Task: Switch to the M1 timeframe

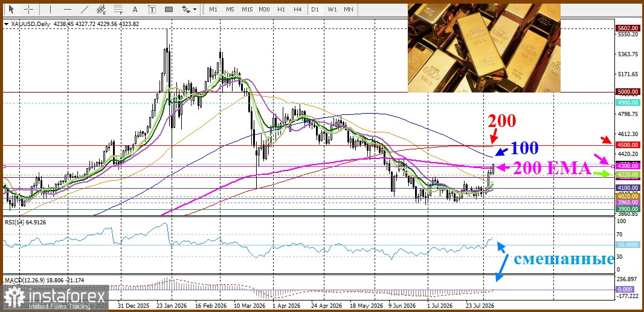Action: tap(213, 9)
